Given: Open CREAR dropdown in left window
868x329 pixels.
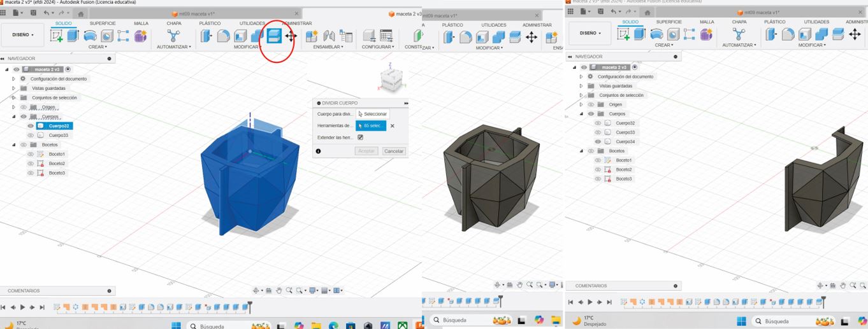Looking at the screenshot, I should [x=98, y=47].
